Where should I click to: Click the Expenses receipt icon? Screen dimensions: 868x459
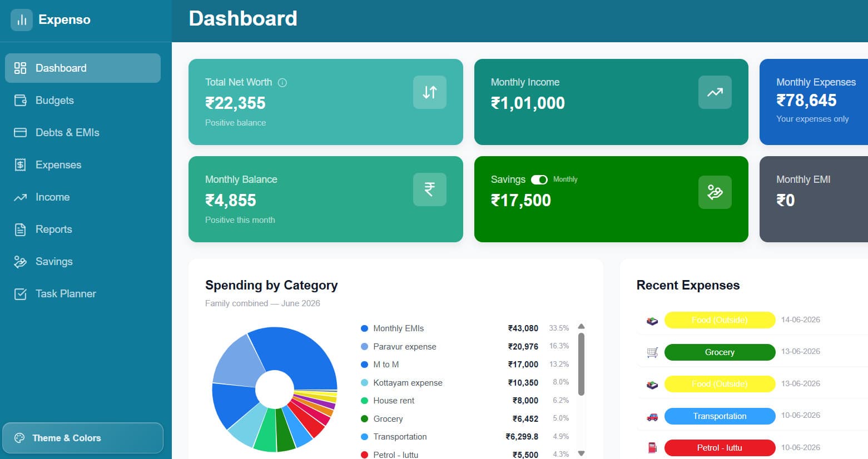tap(20, 164)
